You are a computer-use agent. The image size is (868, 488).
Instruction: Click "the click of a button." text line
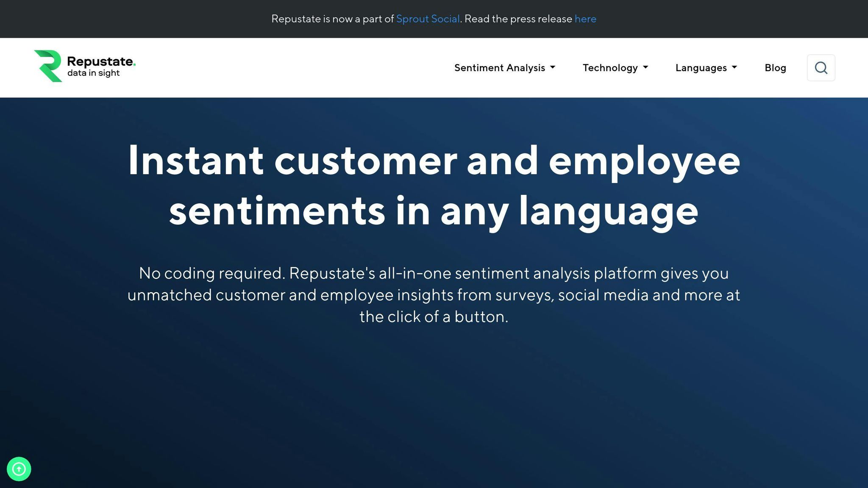pos(434,317)
